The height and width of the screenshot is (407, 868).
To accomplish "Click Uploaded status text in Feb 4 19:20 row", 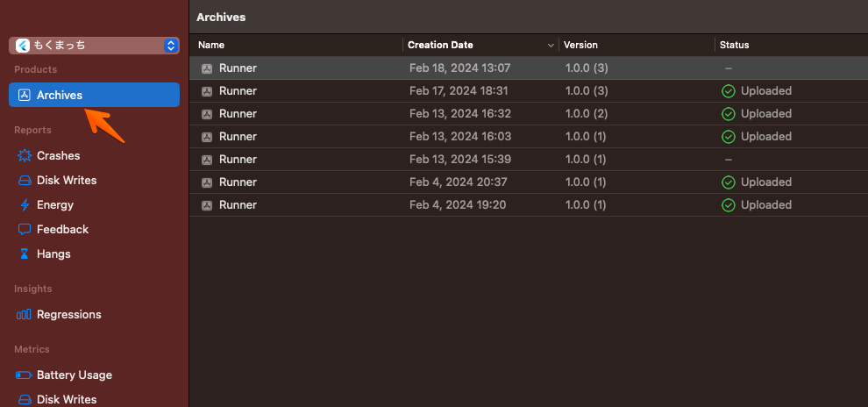I will coord(766,205).
